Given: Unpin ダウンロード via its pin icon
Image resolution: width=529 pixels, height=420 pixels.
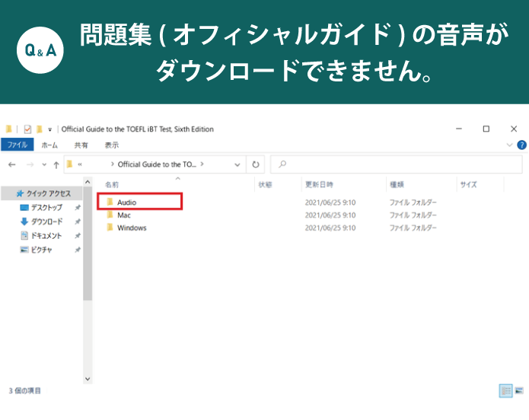Looking at the screenshot, I should click(78, 221).
